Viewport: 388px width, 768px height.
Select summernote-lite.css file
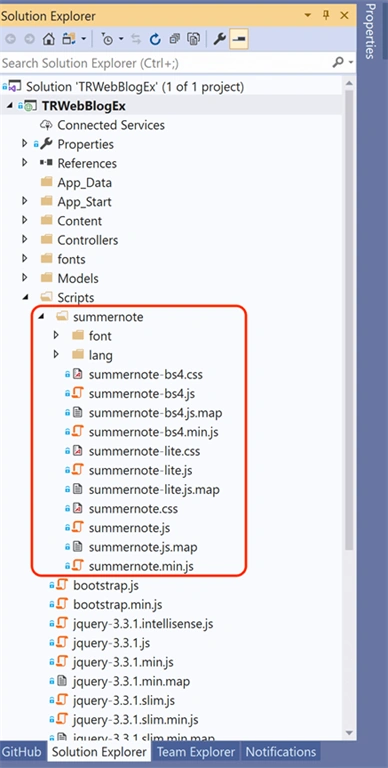(145, 451)
